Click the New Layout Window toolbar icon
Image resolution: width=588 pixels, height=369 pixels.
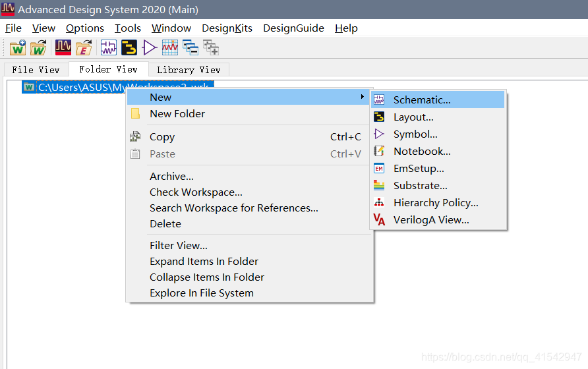(x=129, y=47)
